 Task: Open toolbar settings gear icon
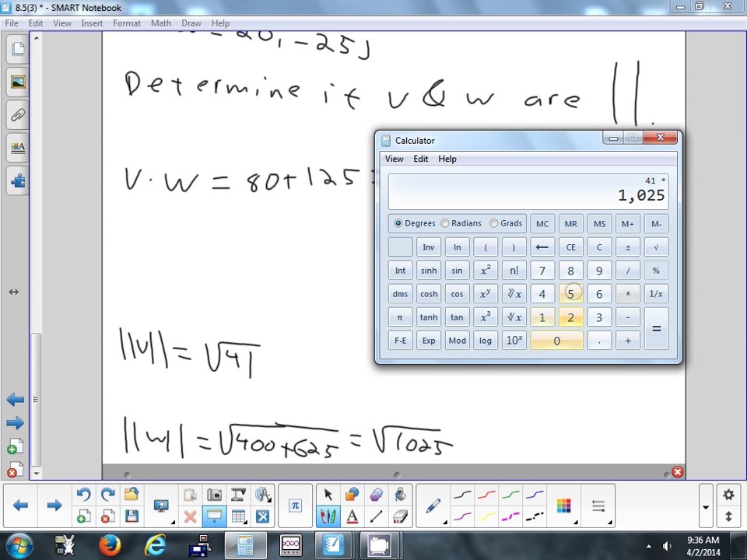click(x=728, y=495)
